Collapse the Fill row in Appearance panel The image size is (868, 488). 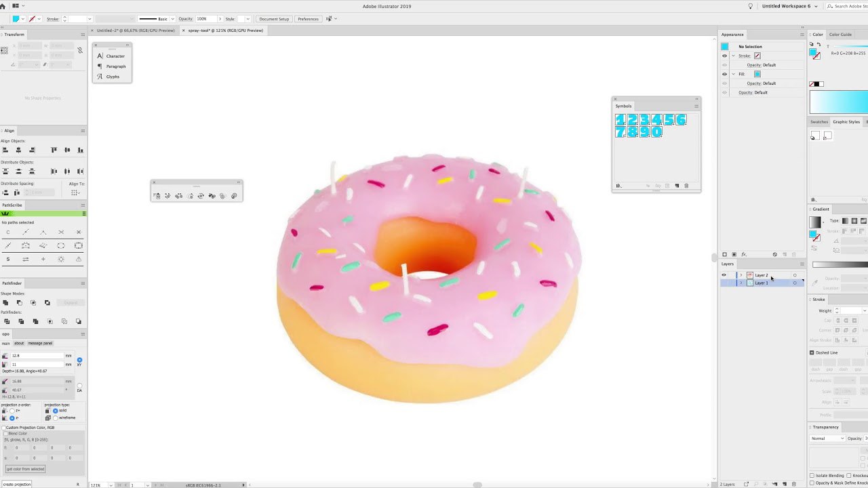(733, 74)
